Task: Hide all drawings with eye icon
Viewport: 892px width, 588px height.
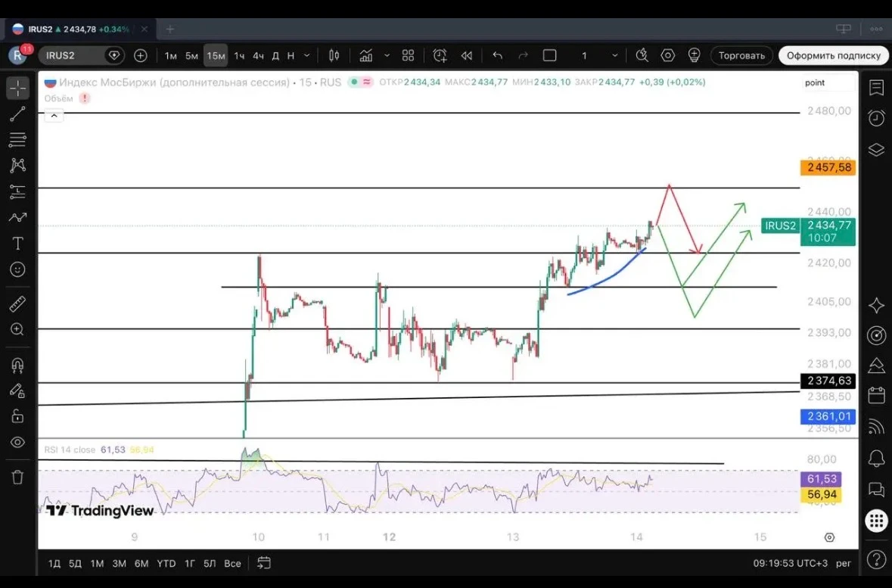Action: (x=17, y=442)
